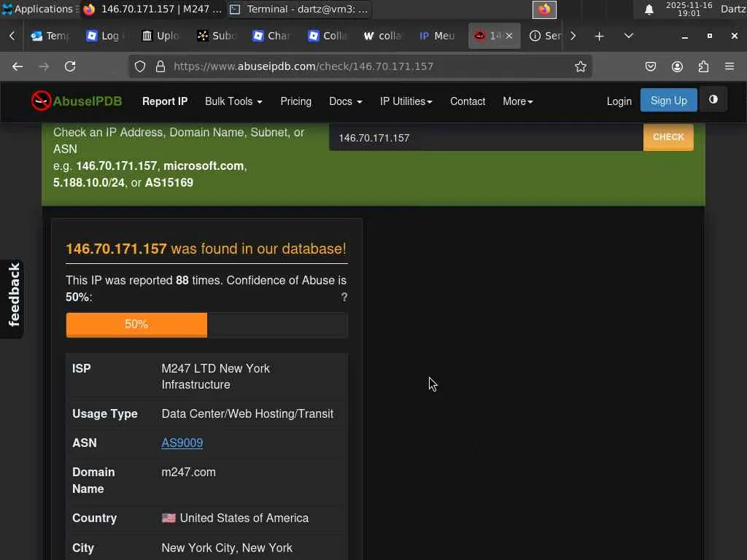Open extensions puzzle icon
Screen dimensions: 747x560
point(703,66)
